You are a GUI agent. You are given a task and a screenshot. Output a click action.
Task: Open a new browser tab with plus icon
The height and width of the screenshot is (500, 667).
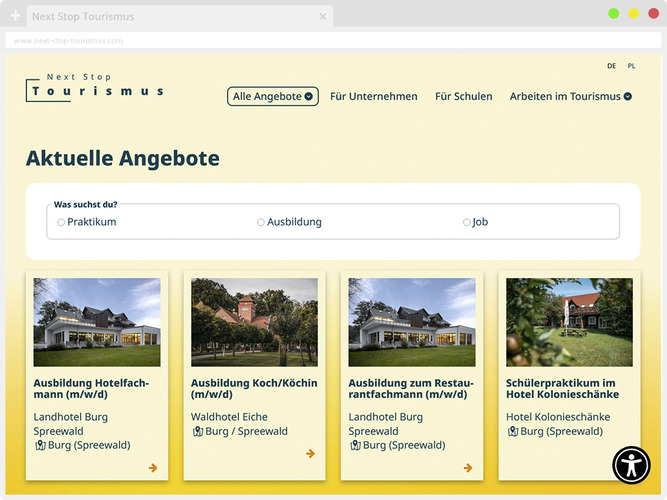pos(15,16)
